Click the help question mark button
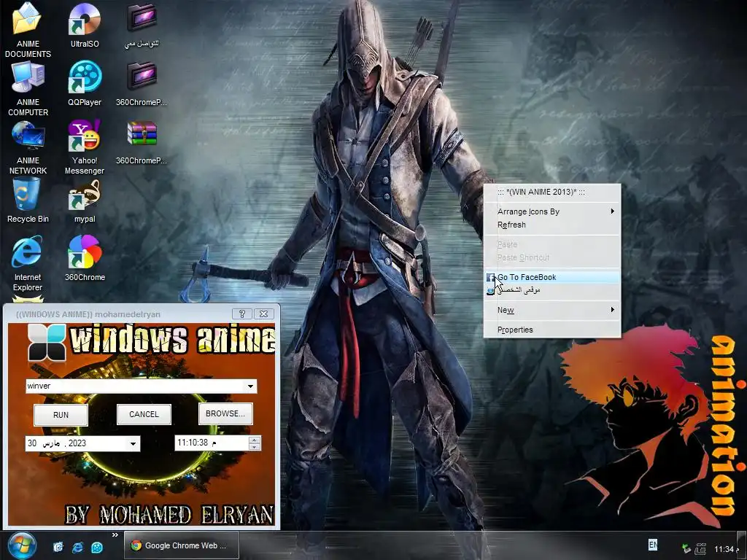747x560 pixels. coord(242,314)
